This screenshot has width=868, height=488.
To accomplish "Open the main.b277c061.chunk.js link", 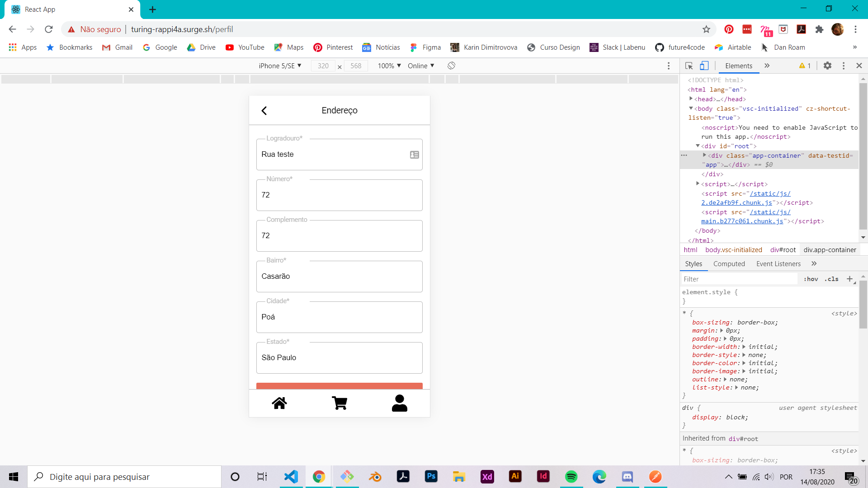I will click(742, 221).
